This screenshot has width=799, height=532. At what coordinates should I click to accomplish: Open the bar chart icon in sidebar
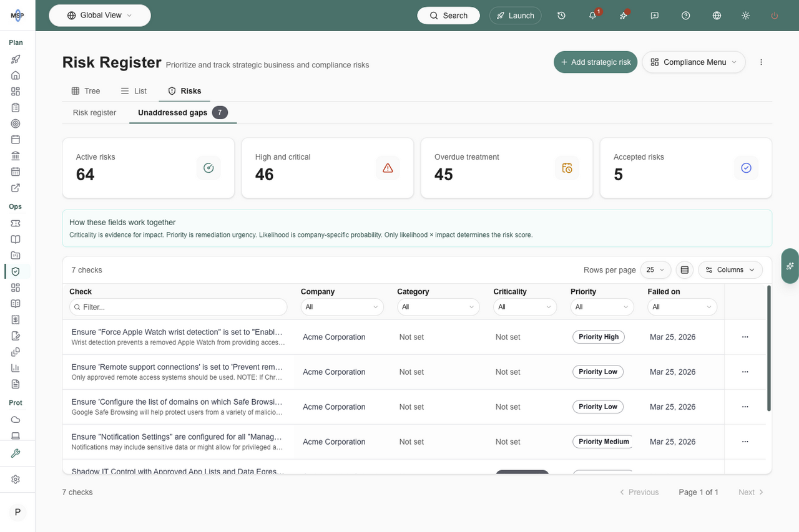(x=16, y=368)
